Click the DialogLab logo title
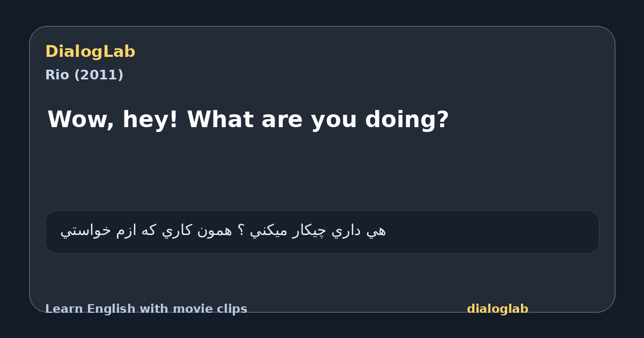Image resolution: width=644 pixels, height=338 pixels. [x=90, y=52]
